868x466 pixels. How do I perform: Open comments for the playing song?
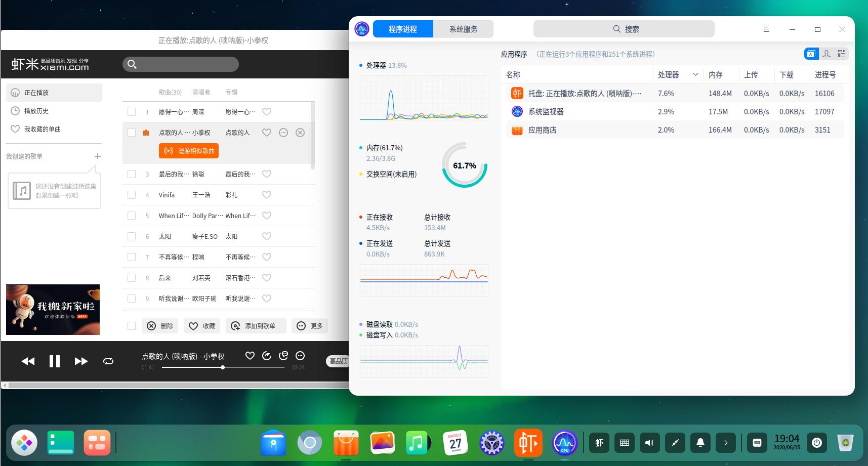tap(284, 356)
